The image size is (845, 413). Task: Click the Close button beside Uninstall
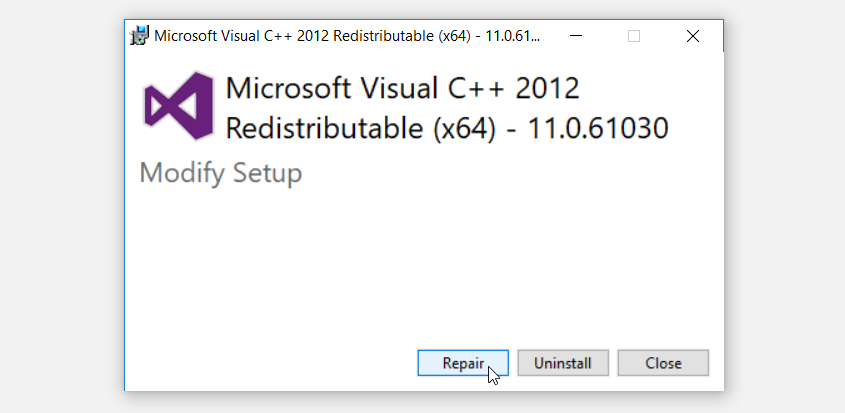pos(663,363)
